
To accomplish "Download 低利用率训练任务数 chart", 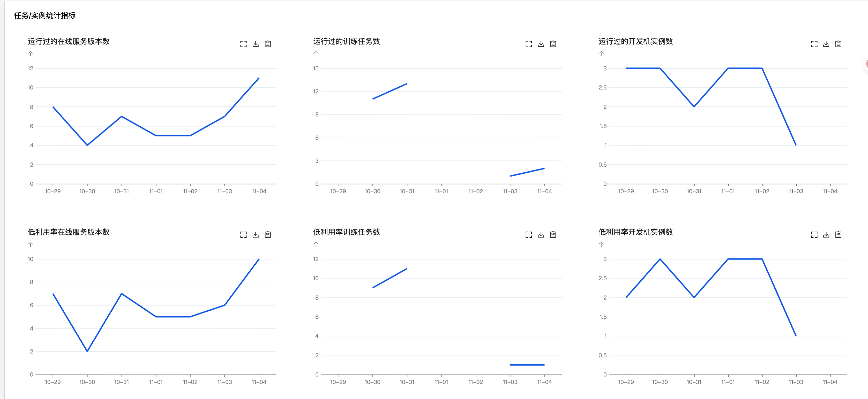I will (541, 235).
